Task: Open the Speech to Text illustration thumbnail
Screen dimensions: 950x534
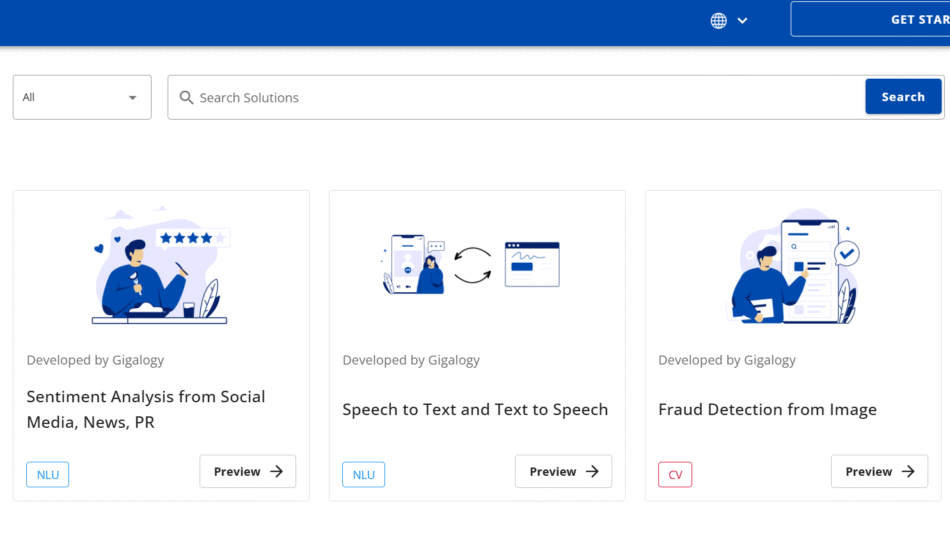Action: coord(472,265)
